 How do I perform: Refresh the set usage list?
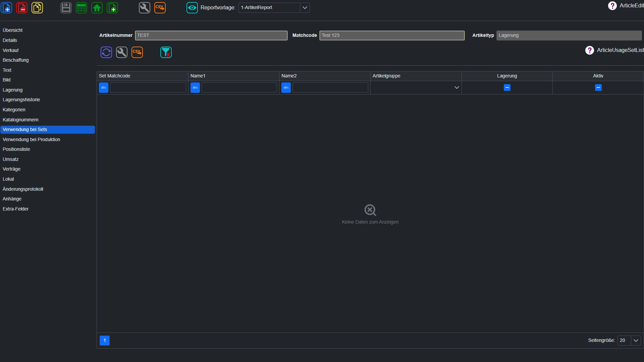(106, 52)
